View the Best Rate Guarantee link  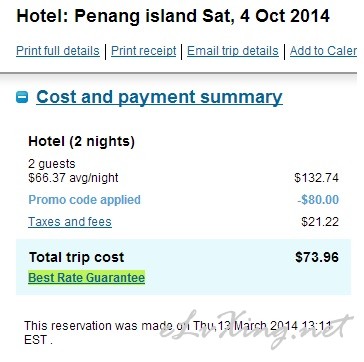click(x=87, y=278)
